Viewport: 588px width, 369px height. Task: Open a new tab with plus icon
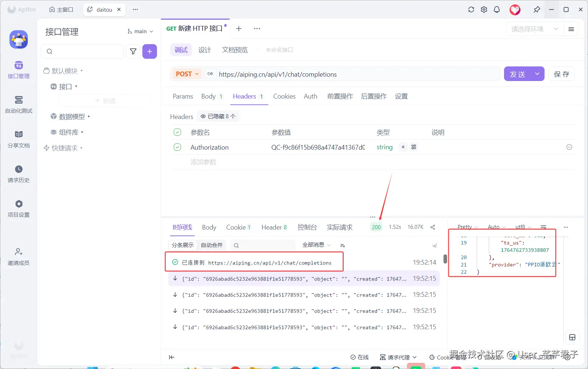click(x=239, y=28)
